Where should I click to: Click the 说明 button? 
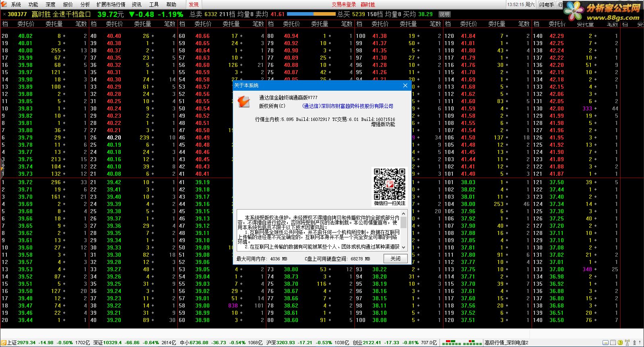444,14
